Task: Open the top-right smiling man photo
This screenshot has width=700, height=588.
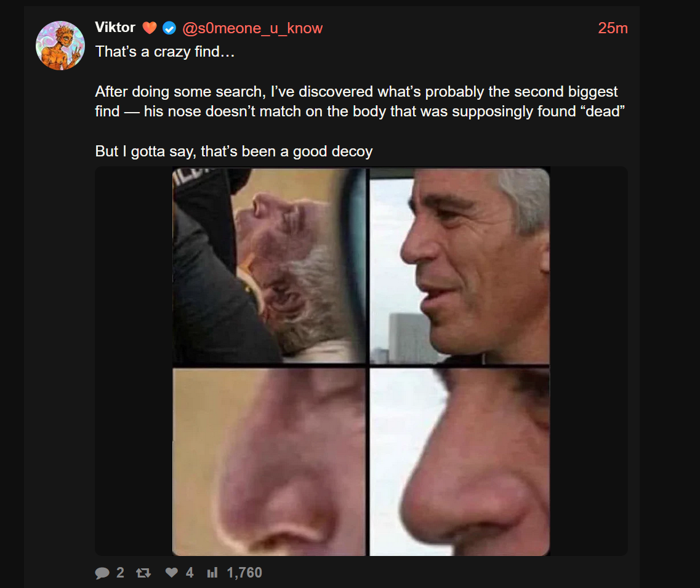Action: click(x=459, y=265)
